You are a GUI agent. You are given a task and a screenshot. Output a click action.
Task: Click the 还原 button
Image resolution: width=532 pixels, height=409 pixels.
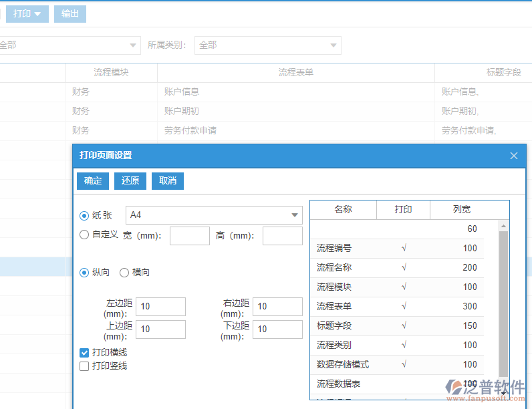tap(130, 181)
